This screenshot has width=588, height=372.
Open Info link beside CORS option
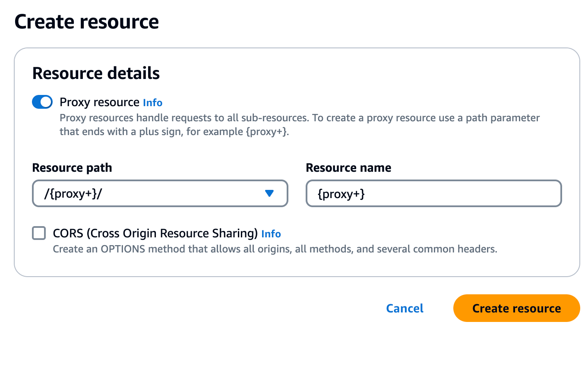point(271,234)
